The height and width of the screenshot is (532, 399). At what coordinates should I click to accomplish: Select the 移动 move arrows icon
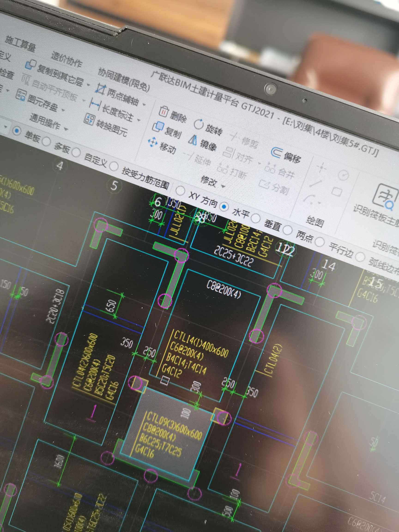[153, 142]
